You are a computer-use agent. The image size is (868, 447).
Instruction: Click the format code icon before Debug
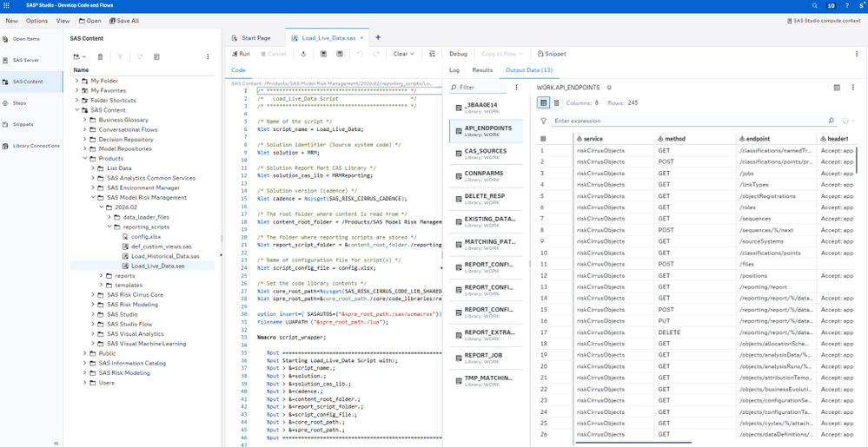pos(433,54)
